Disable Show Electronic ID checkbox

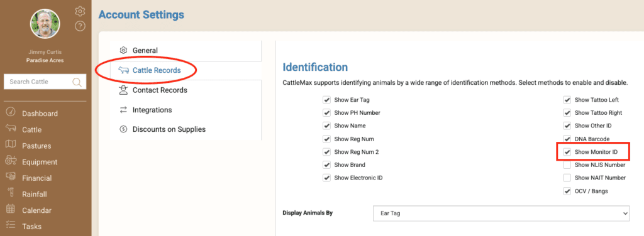point(326,178)
